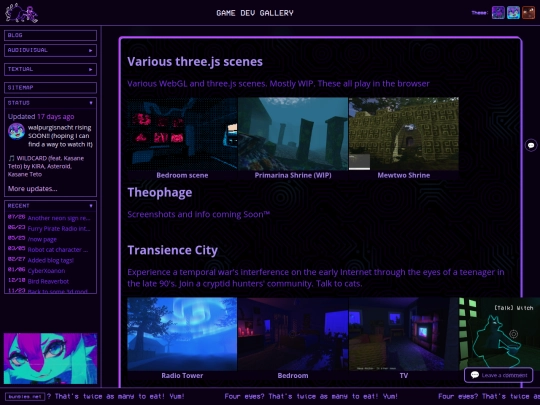Click the 'Primarina Shrine (WIP)' caption text
This screenshot has width=540, height=405.
[293, 175]
